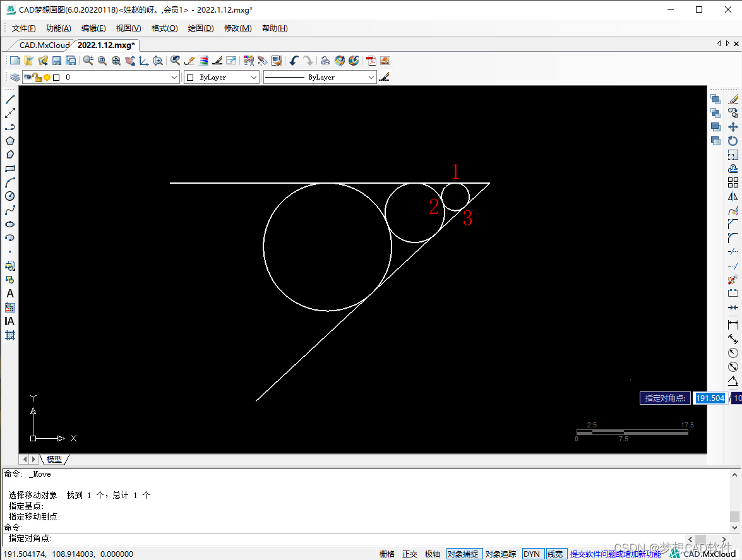Click the 191.504 dynamic input coordinate box
742x560 pixels.
[x=710, y=398]
